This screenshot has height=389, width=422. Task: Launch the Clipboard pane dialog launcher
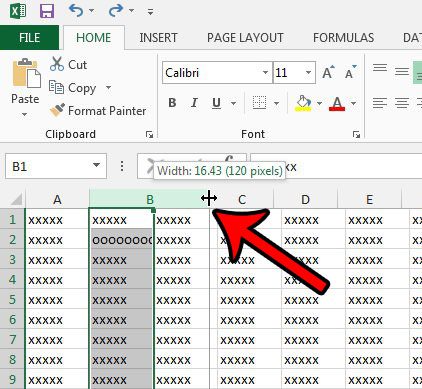tap(149, 134)
